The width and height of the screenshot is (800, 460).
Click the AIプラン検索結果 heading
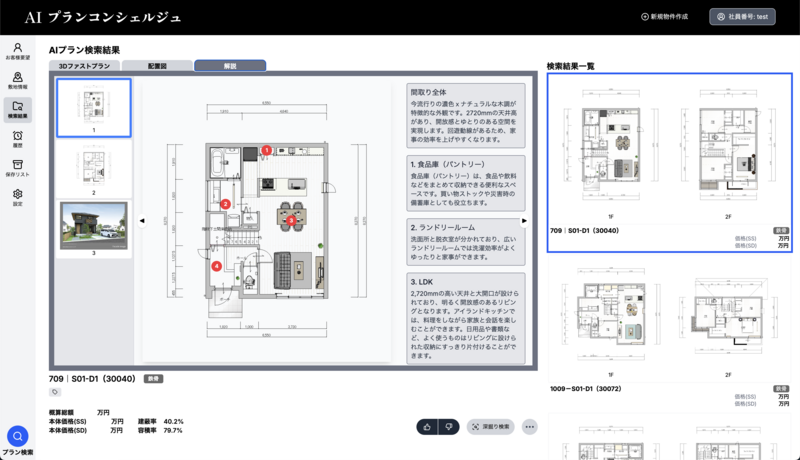pos(84,50)
